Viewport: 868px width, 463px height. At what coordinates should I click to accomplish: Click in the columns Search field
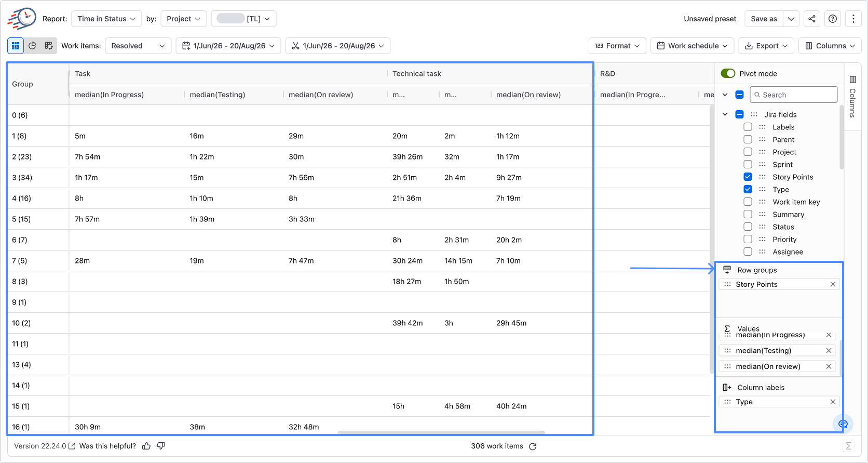pos(794,95)
